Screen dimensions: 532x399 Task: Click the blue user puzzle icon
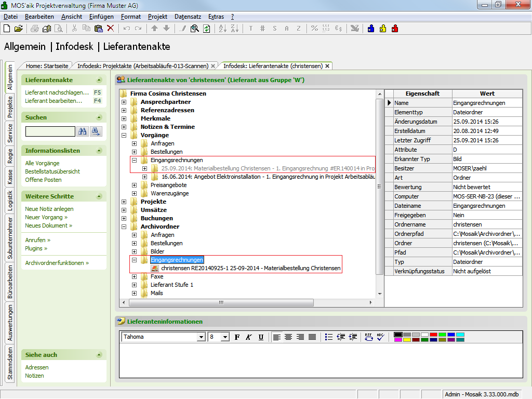371,29
